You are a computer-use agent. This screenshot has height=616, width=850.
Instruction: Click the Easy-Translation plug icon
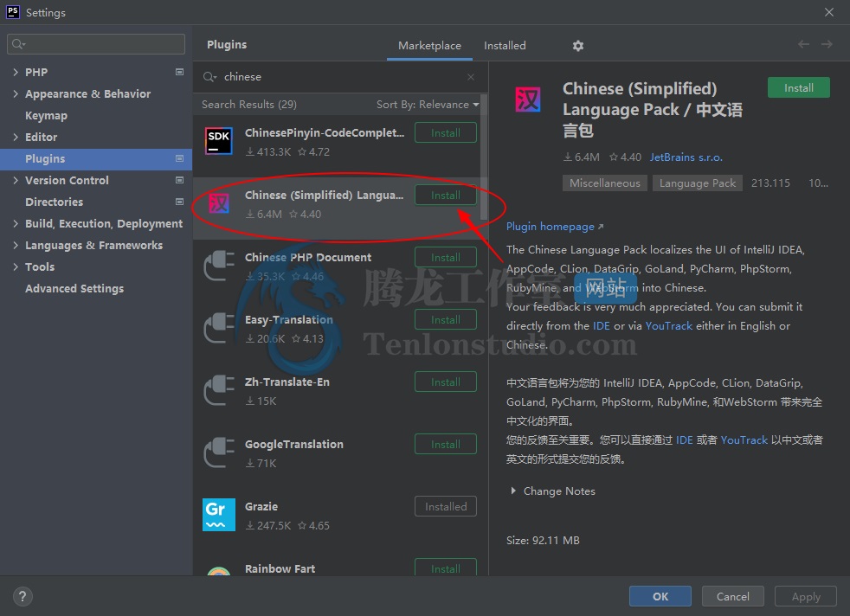[x=218, y=328]
